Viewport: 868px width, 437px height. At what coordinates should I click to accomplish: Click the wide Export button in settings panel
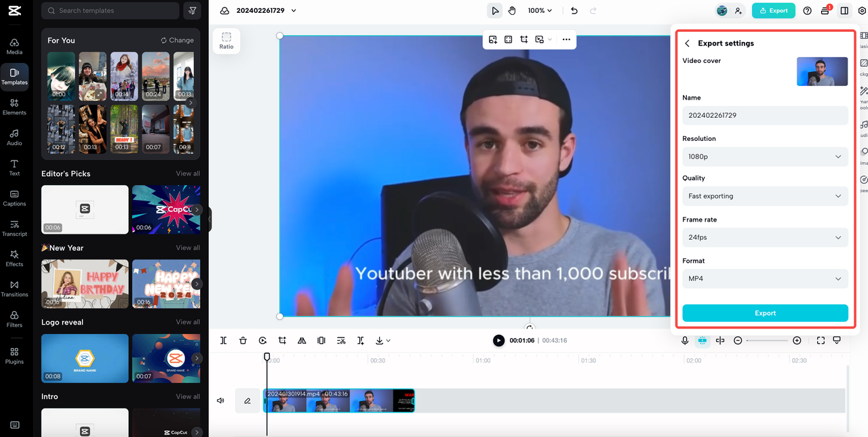click(x=765, y=313)
